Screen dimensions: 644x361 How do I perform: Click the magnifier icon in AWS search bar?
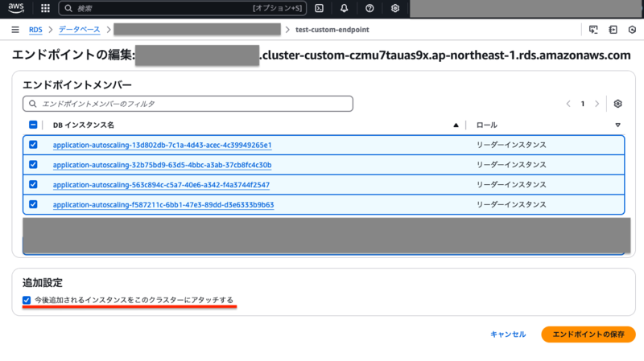[x=68, y=8]
